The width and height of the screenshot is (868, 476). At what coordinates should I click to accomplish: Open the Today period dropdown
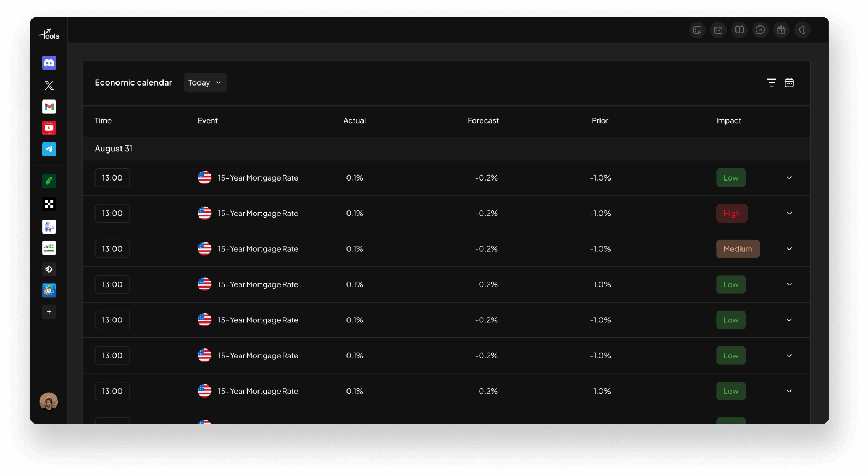pos(205,83)
